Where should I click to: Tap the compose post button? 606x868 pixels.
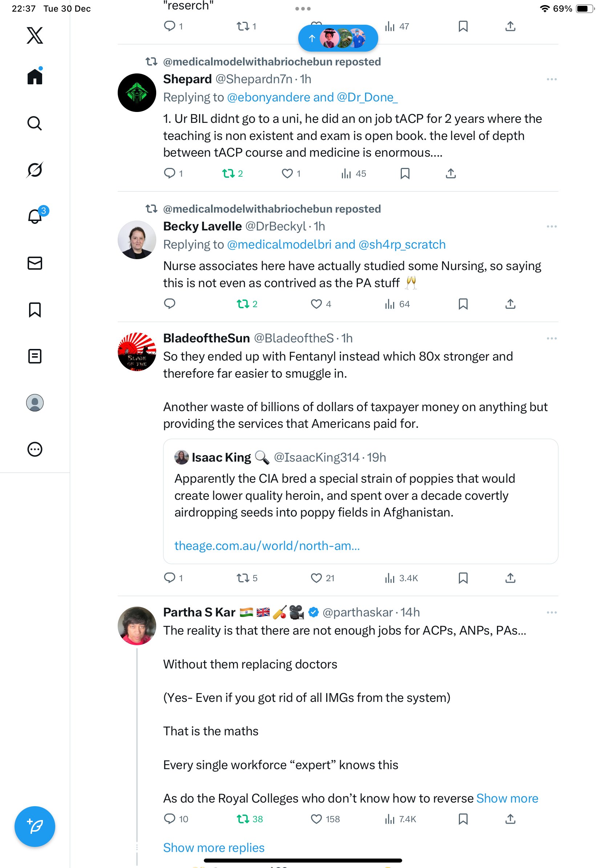tap(35, 827)
